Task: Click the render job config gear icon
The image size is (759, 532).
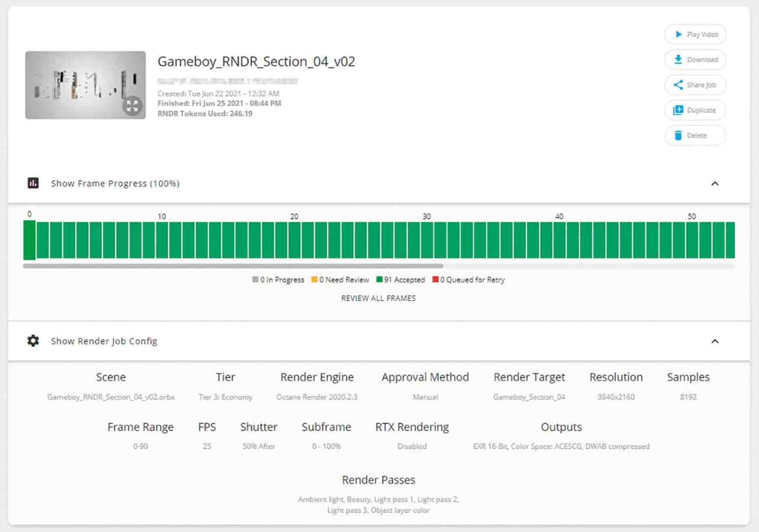Action: (33, 340)
